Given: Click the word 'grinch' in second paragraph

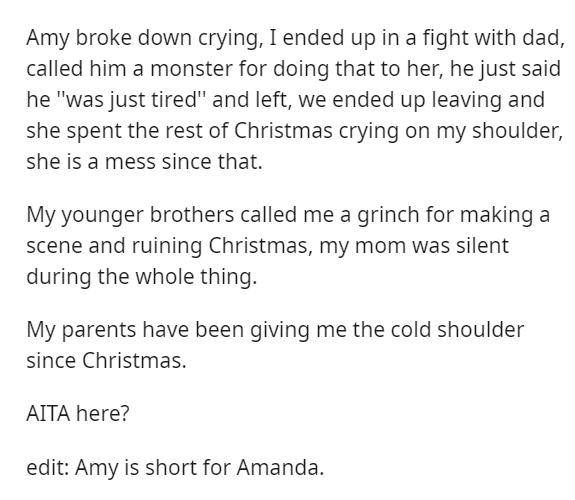Looking at the screenshot, I should [x=388, y=215].
